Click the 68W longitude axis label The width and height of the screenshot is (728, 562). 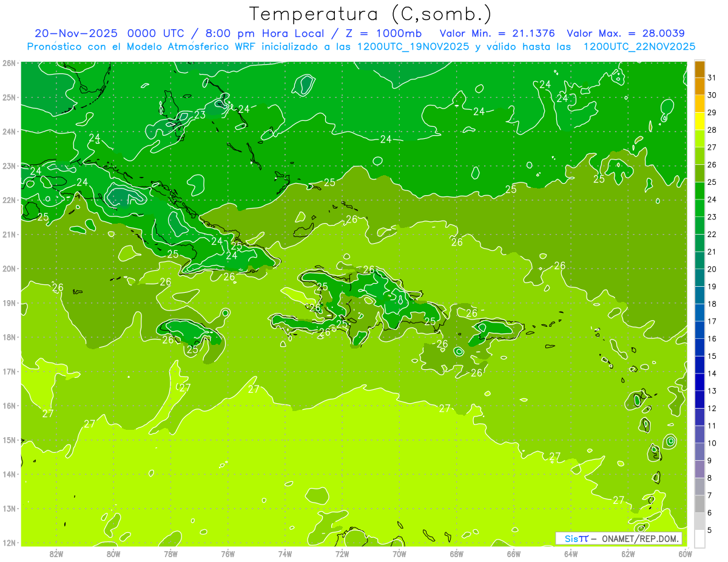[x=456, y=554]
